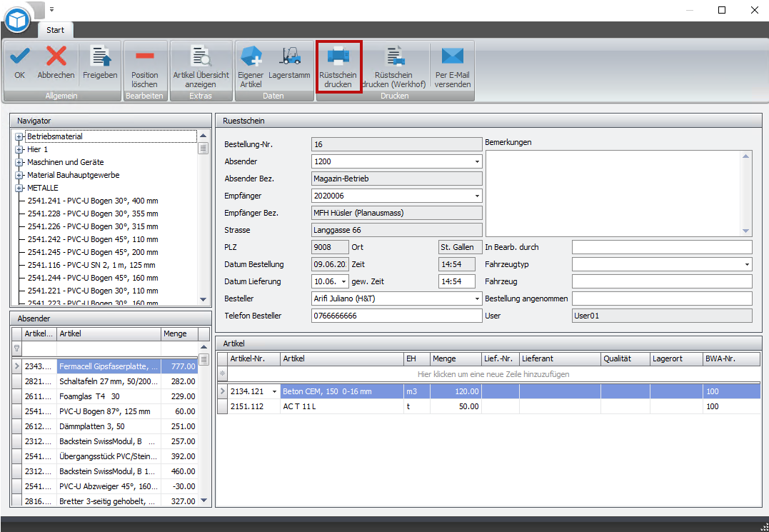
Task: Select tree item PVC-U Bogen 30°, 400 mm
Action: coord(93,201)
